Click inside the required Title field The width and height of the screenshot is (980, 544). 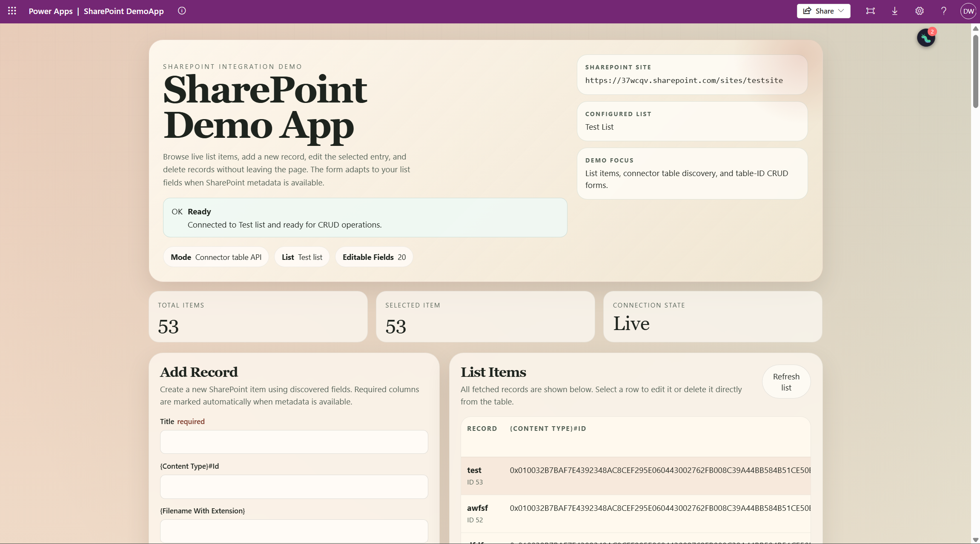coord(294,442)
